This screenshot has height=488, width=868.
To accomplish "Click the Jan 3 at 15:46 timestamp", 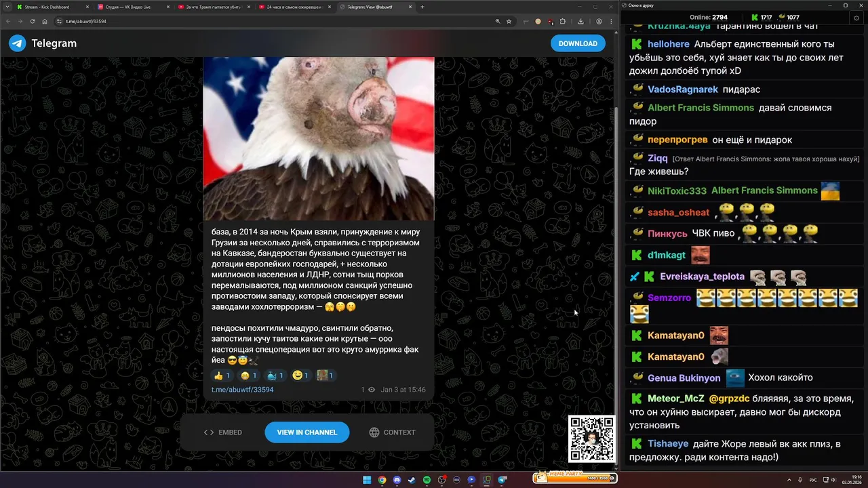I will (403, 390).
